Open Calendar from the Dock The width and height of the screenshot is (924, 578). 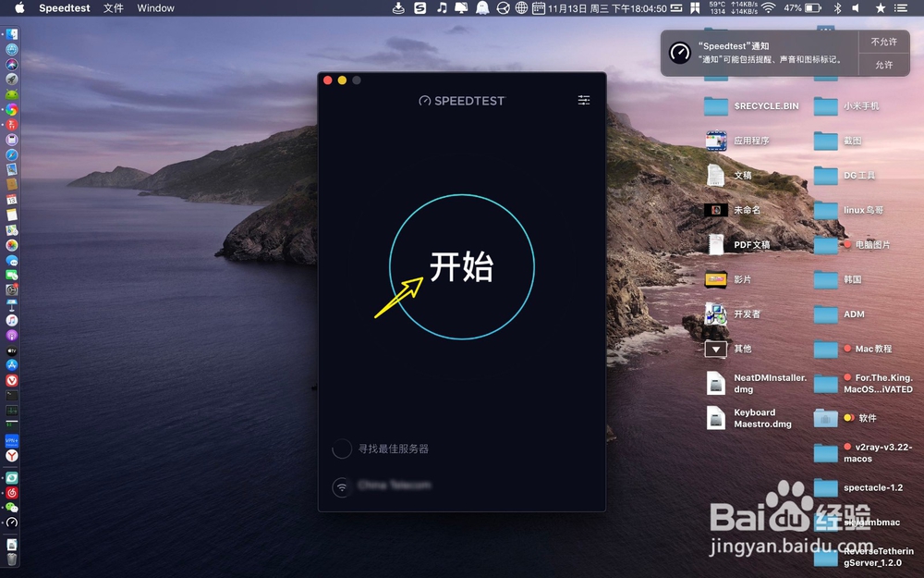pos(12,200)
